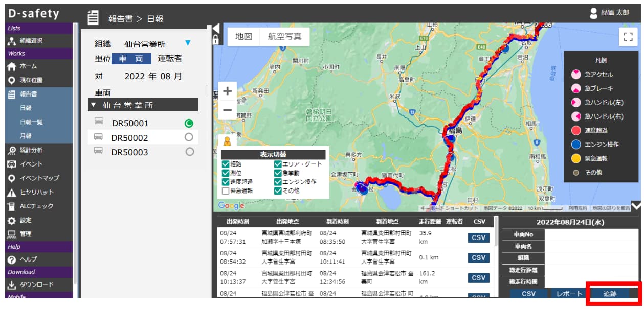
Task: Toggle the エリア・ゲート checkbox
Action: (x=278, y=164)
